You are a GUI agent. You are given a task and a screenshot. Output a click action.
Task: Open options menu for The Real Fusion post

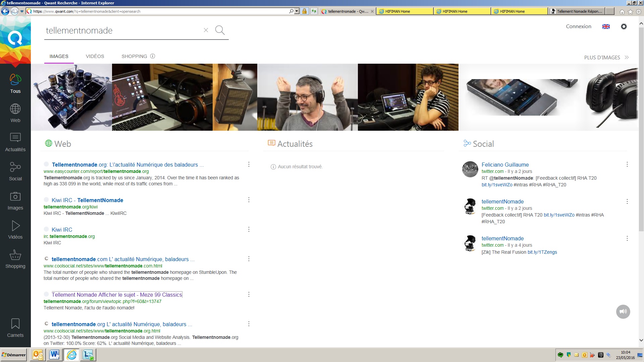[627, 238]
